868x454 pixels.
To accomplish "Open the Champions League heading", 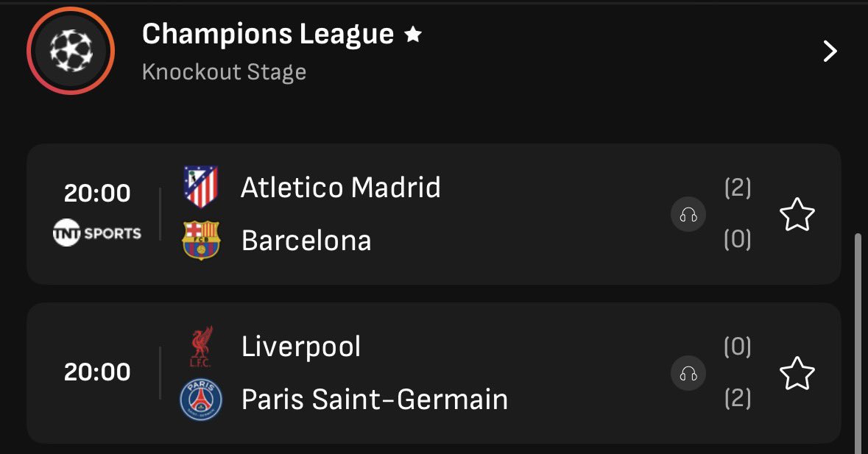I will 268,35.
